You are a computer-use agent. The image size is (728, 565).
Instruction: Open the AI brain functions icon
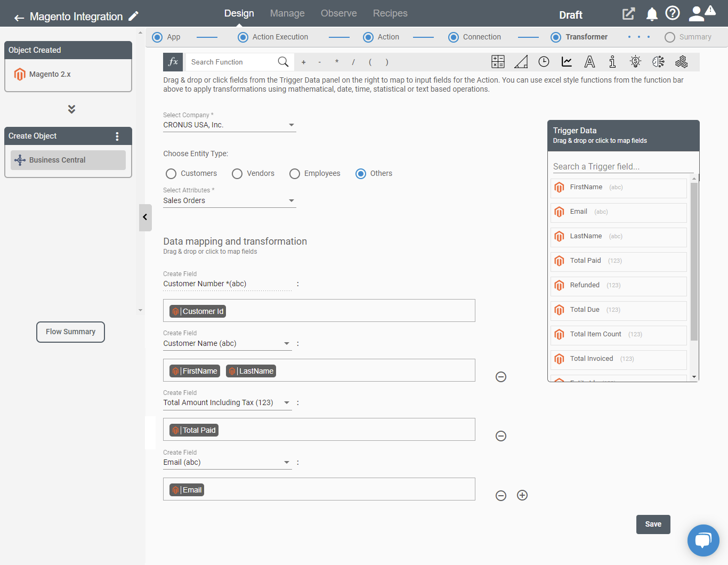pyautogui.click(x=658, y=62)
